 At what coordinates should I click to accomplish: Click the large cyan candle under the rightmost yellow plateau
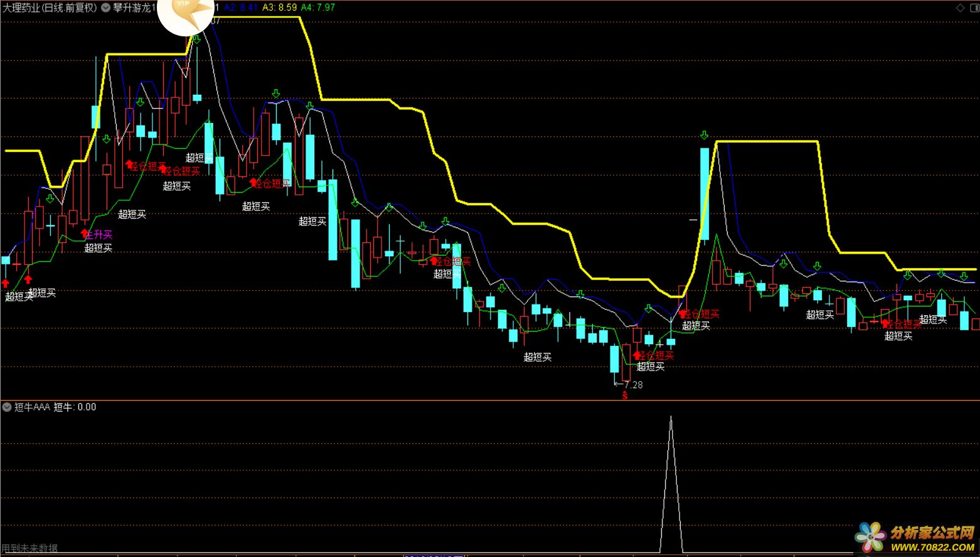click(705, 194)
